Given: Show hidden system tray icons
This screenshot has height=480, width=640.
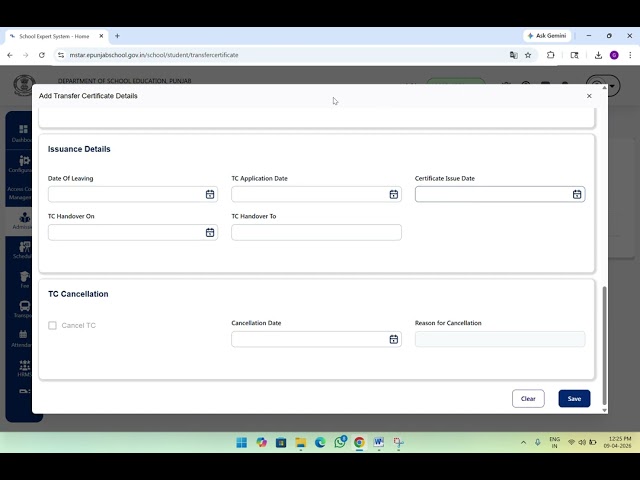Looking at the screenshot, I should (x=523, y=442).
